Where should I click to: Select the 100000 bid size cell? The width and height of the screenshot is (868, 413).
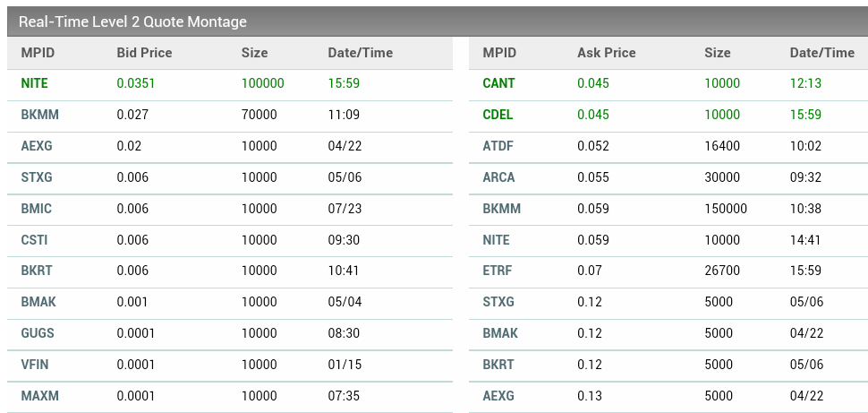click(262, 83)
